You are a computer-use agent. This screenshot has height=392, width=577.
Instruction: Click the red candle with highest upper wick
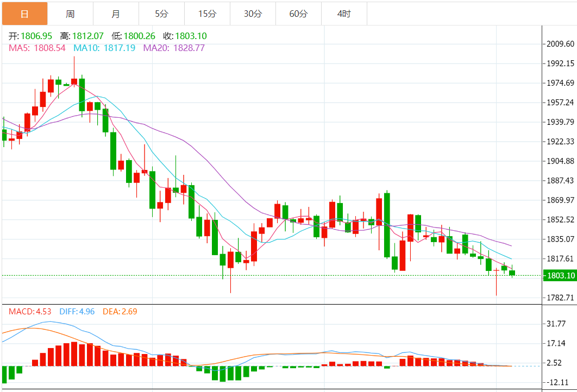click(x=74, y=81)
